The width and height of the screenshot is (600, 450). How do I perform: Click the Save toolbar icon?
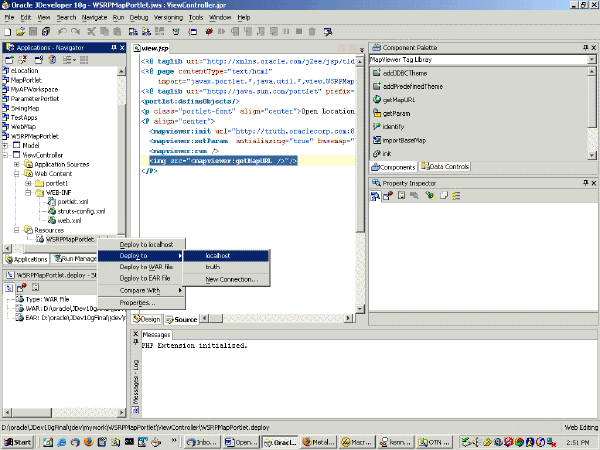tap(33, 32)
